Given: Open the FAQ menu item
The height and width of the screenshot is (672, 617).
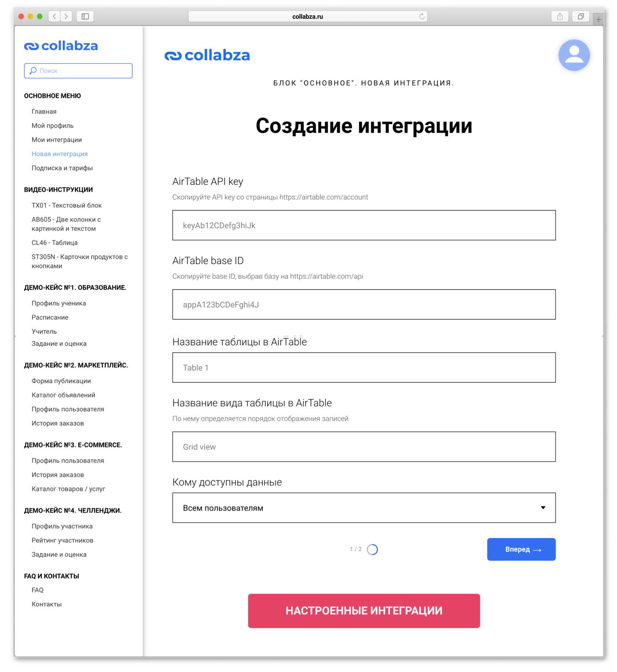Looking at the screenshot, I should click(x=37, y=590).
